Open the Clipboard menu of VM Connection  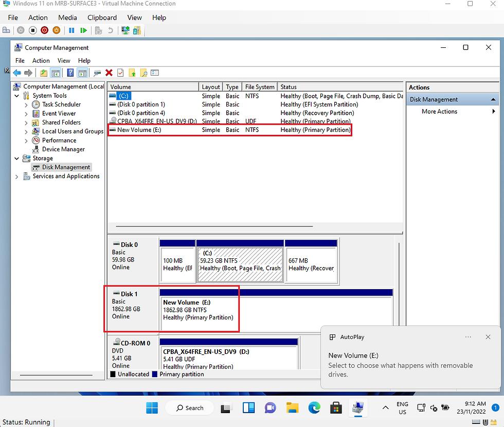(102, 17)
